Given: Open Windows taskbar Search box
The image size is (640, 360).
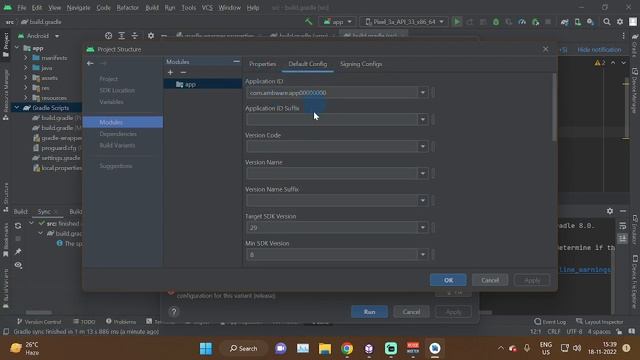Looking at the screenshot, I should (243, 348).
